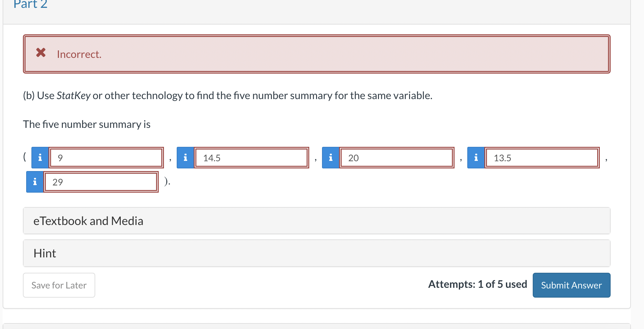644x329 pixels.
Task: Click the info icon beside the answer 13.5
Action: (476, 158)
